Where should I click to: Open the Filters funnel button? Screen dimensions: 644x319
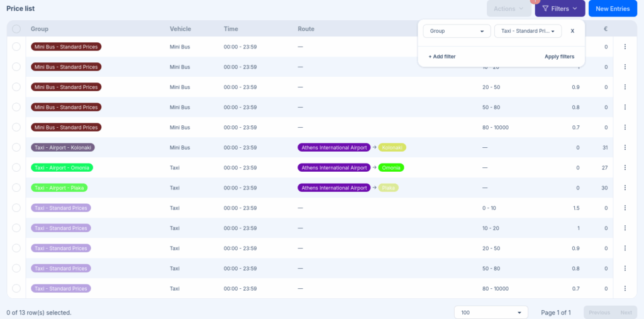(x=560, y=9)
